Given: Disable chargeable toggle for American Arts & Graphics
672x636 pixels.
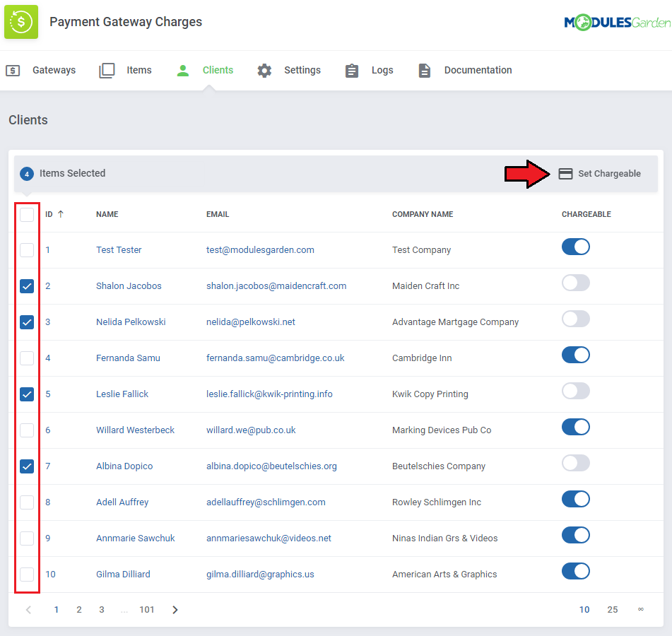Looking at the screenshot, I should tap(576, 571).
